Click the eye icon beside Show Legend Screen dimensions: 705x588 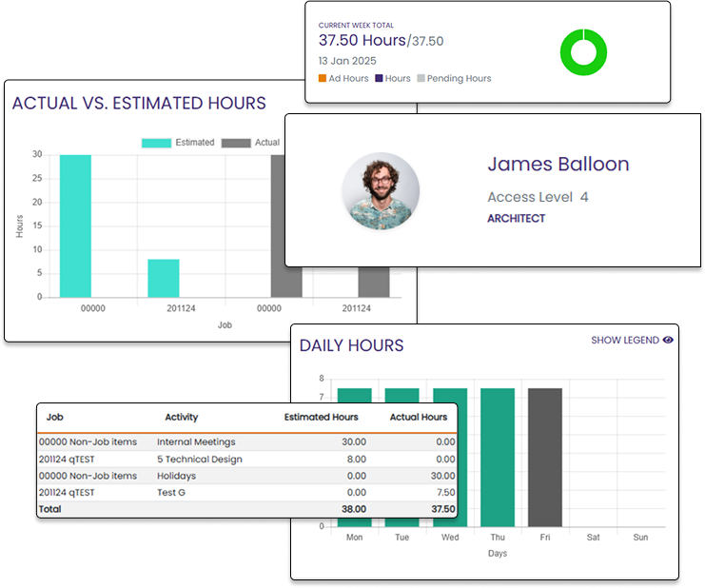pos(668,340)
